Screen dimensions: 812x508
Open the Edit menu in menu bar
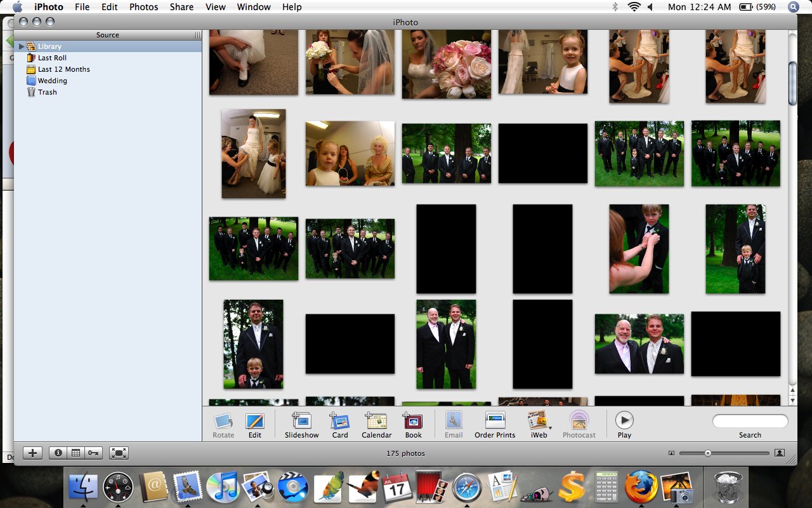click(x=110, y=7)
